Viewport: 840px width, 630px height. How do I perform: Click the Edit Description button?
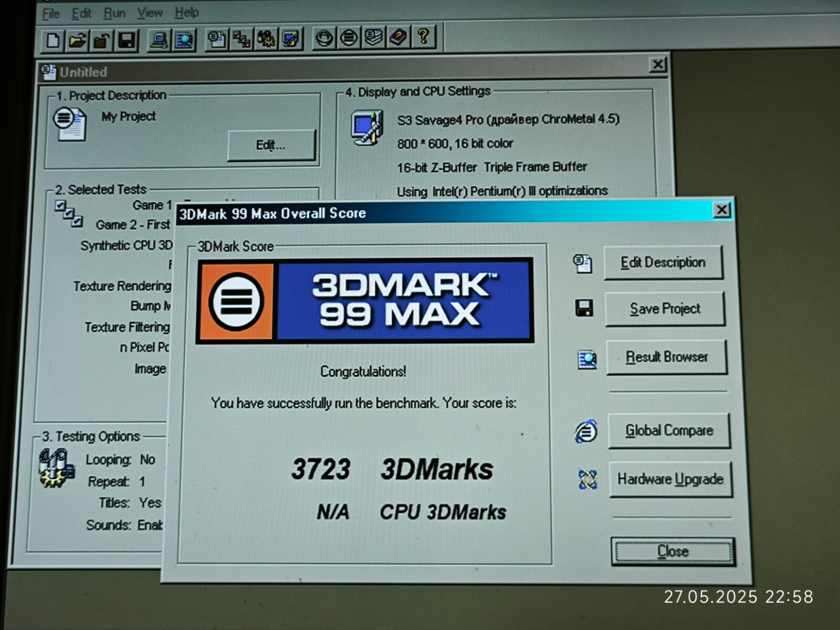click(663, 262)
